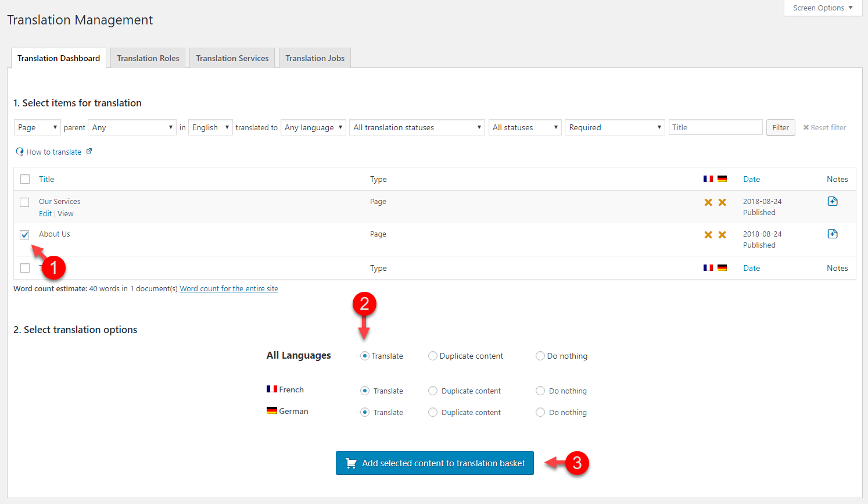Click the Reset filter X icon
Screen dimensions: 868x504
coord(806,127)
